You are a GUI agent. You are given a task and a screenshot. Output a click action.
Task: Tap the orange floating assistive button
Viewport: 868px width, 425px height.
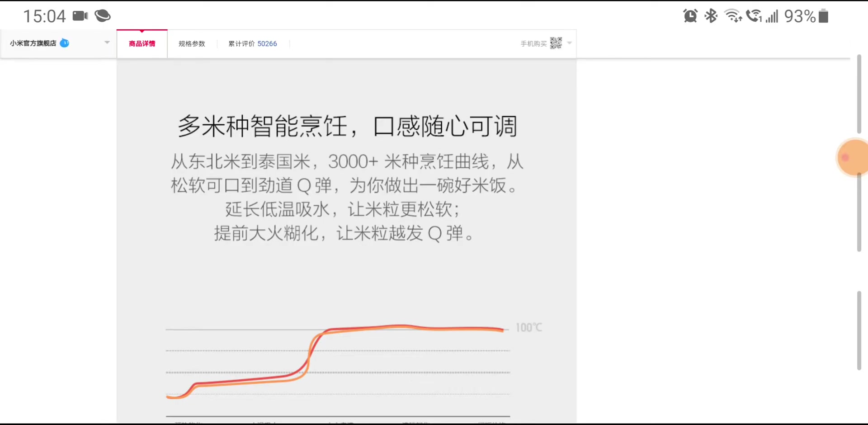(853, 157)
